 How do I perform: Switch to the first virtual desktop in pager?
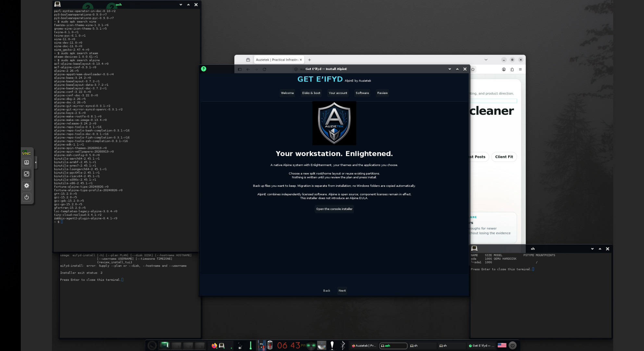pos(165,345)
